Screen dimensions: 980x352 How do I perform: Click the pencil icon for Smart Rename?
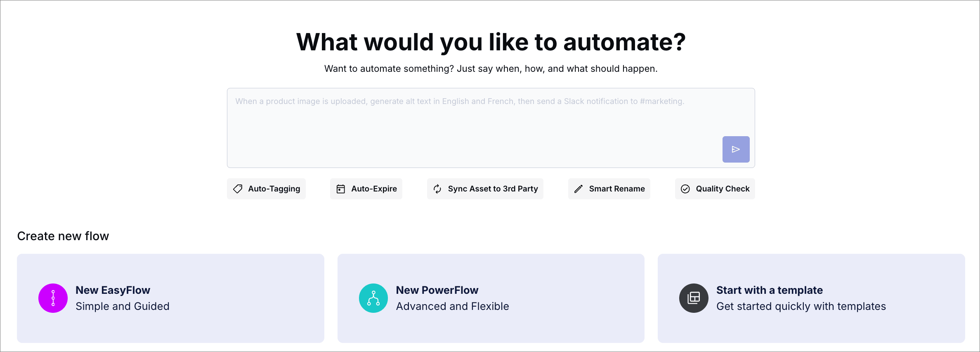point(579,189)
